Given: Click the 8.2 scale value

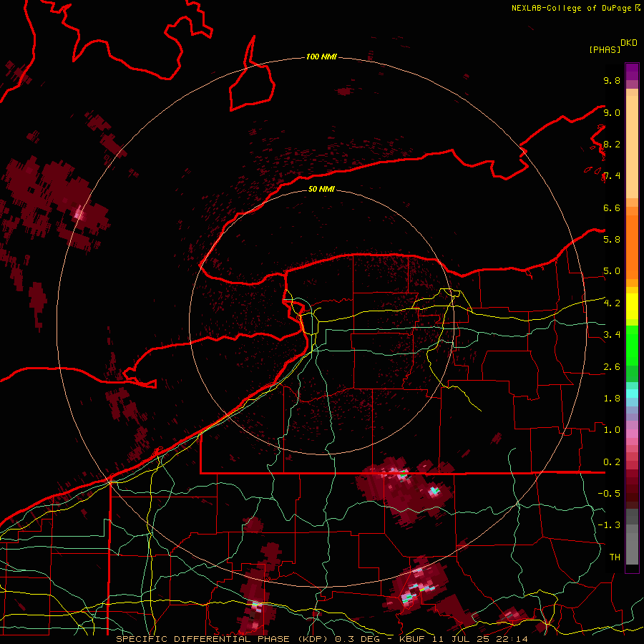Looking at the screenshot, I should pos(612,144).
